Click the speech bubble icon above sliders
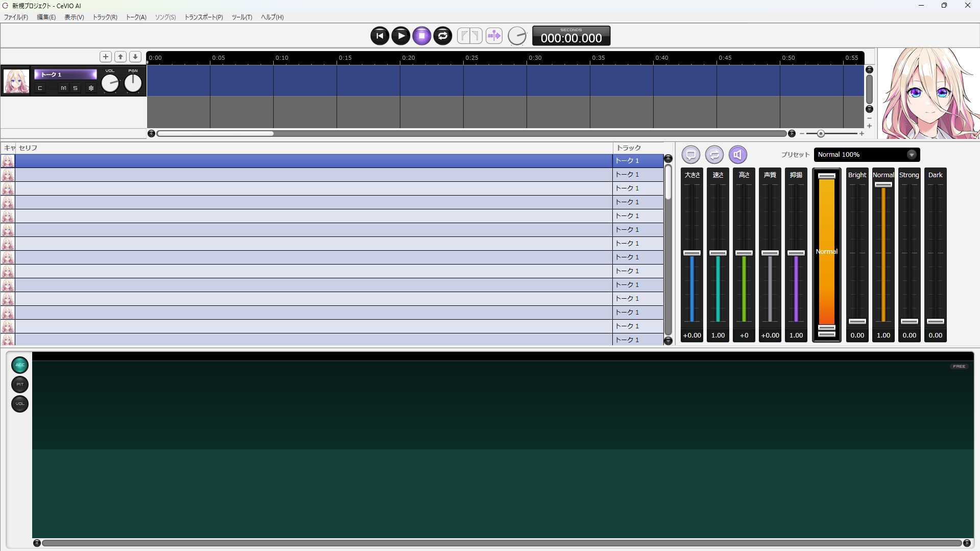Screen dimensions: 980x551 point(690,155)
